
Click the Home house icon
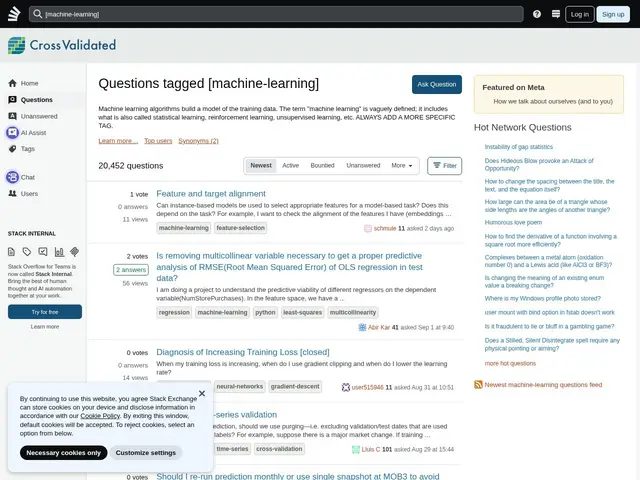(x=13, y=83)
